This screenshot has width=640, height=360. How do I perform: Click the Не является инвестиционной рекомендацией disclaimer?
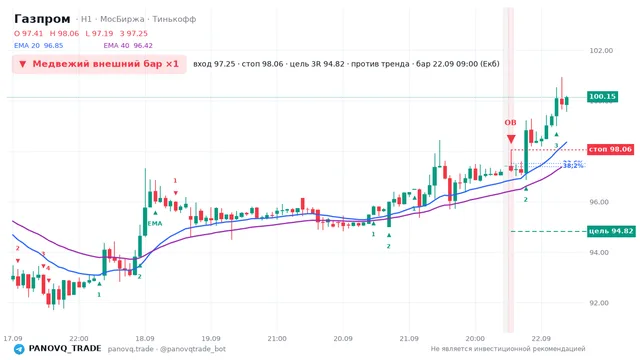(x=508, y=349)
